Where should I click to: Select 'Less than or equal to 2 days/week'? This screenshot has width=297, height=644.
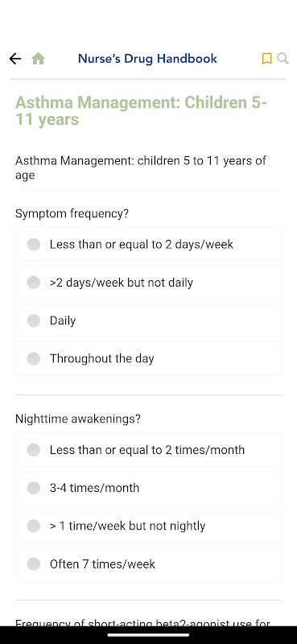[x=149, y=245]
